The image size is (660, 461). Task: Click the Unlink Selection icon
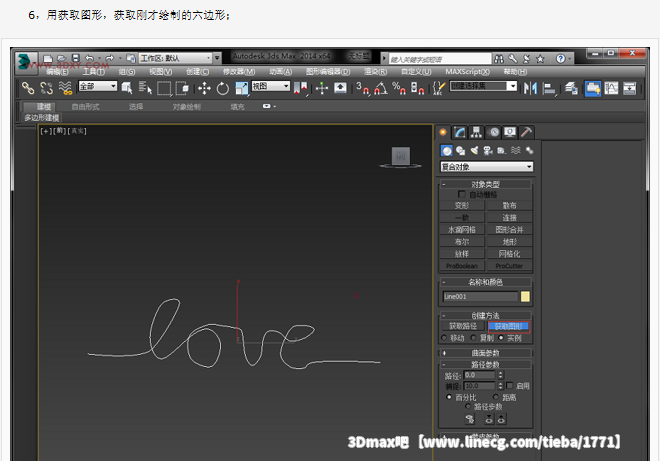pos(46,88)
